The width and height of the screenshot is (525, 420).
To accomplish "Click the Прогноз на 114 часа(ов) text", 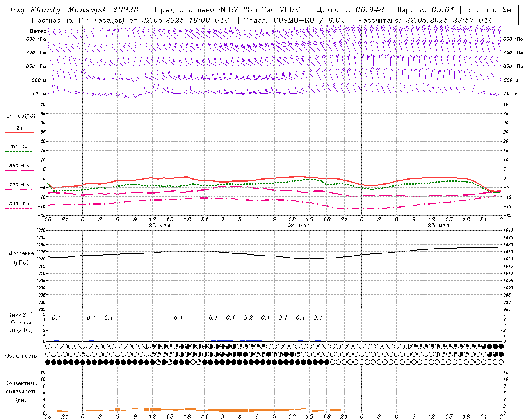I will coord(79,20).
